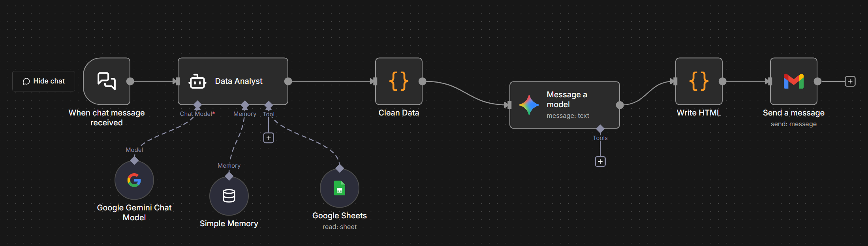The width and height of the screenshot is (868, 246).
Task: Click the Memory diamond connector on Data Analyst
Action: pyautogui.click(x=245, y=105)
